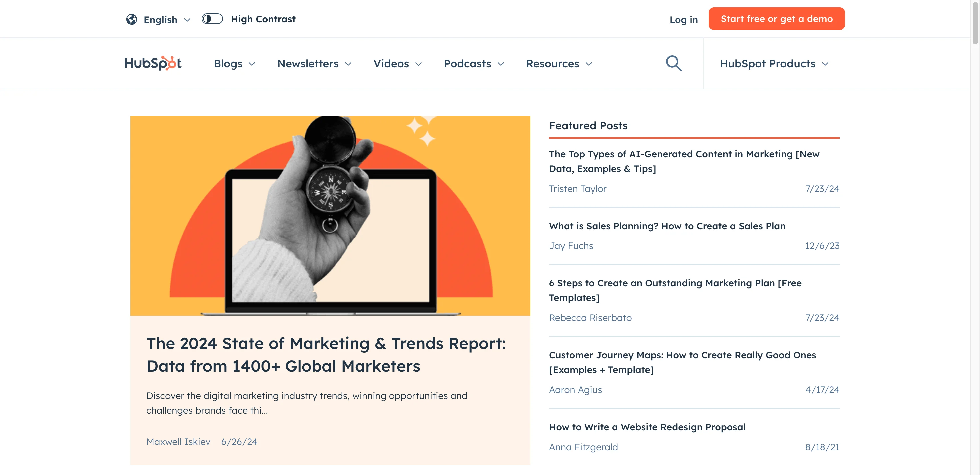Image resolution: width=980 pixels, height=475 pixels.
Task: Open the AI-Generated Content in Marketing post
Action: point(684,161)
